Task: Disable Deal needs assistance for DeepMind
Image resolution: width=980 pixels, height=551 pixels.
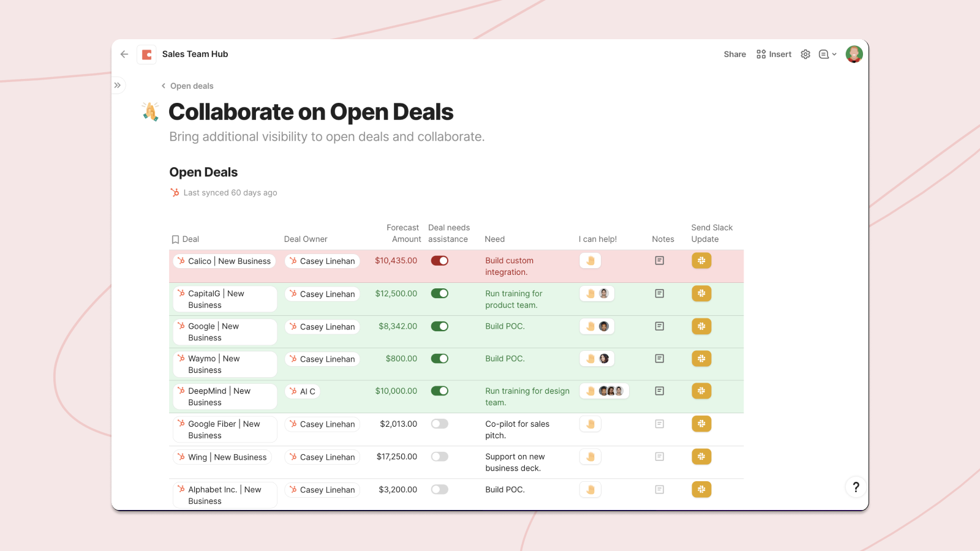Action: 440,391
